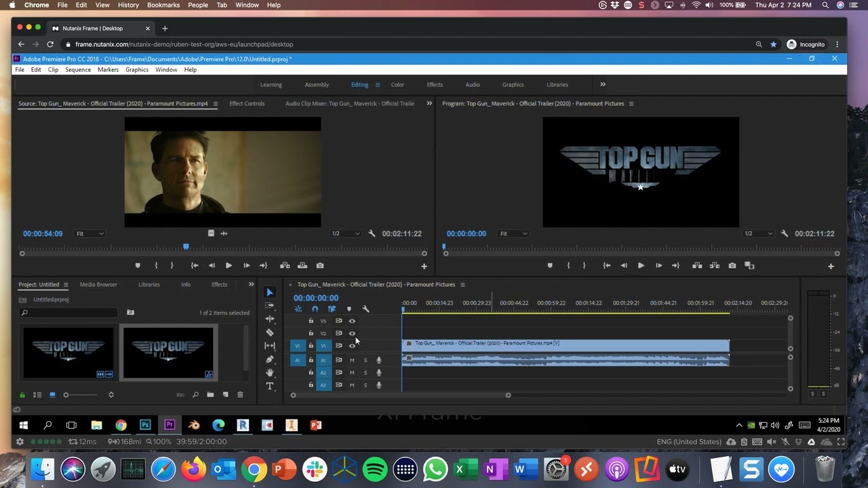
Task: Expand the workspaces overflow chevron
Action: coord(603,85)
